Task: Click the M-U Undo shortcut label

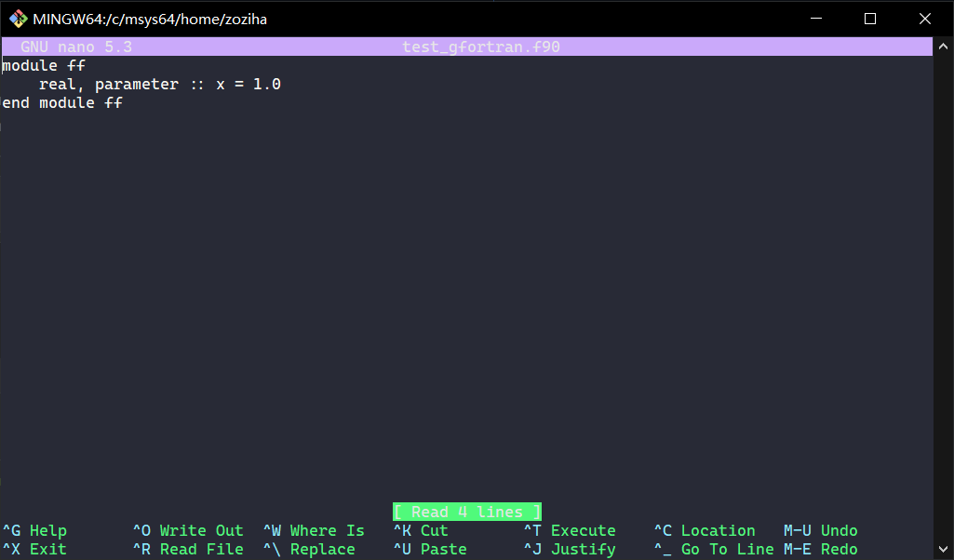Action: click(823, 530)
